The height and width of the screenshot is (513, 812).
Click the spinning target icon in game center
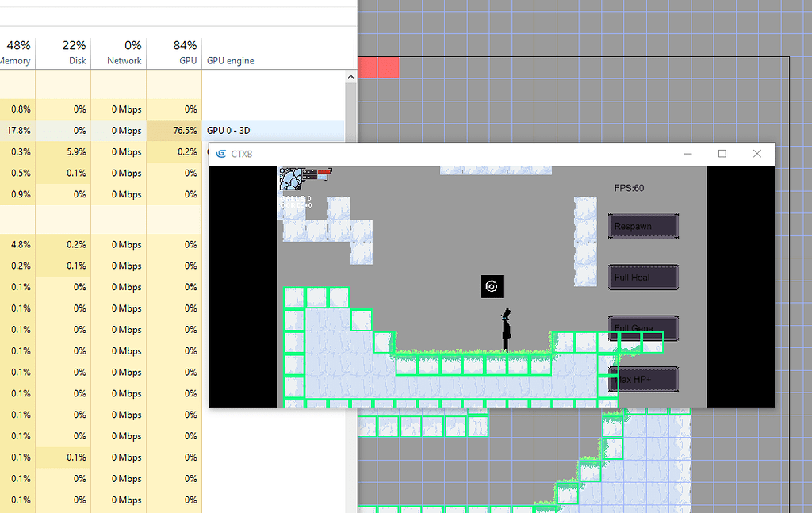pyautogui.click(x=492, y=286)
